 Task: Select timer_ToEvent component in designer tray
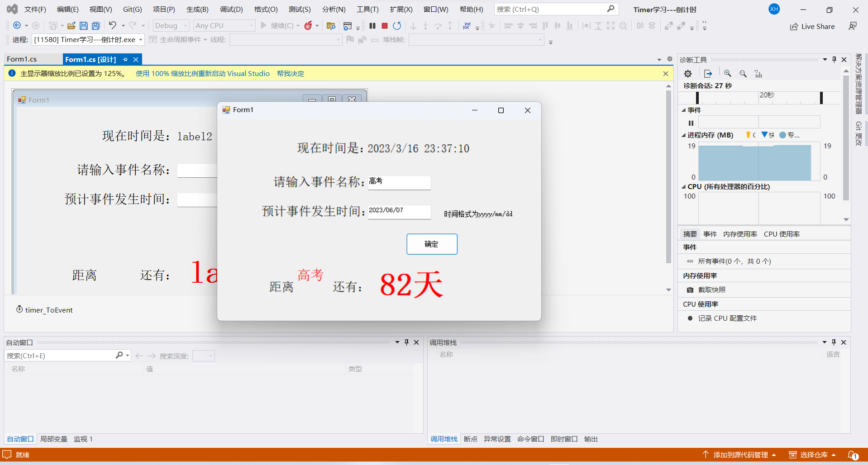click(x=44, y=310)
